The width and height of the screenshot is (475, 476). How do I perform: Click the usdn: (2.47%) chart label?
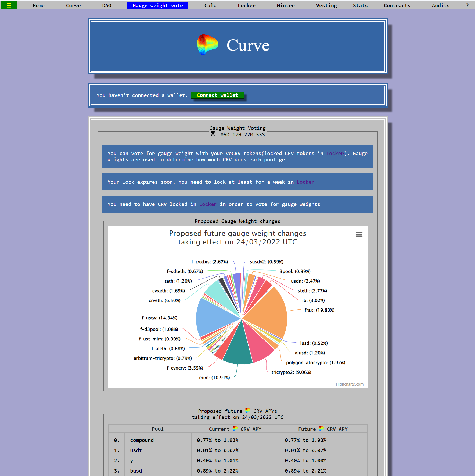tap(305, 281)
